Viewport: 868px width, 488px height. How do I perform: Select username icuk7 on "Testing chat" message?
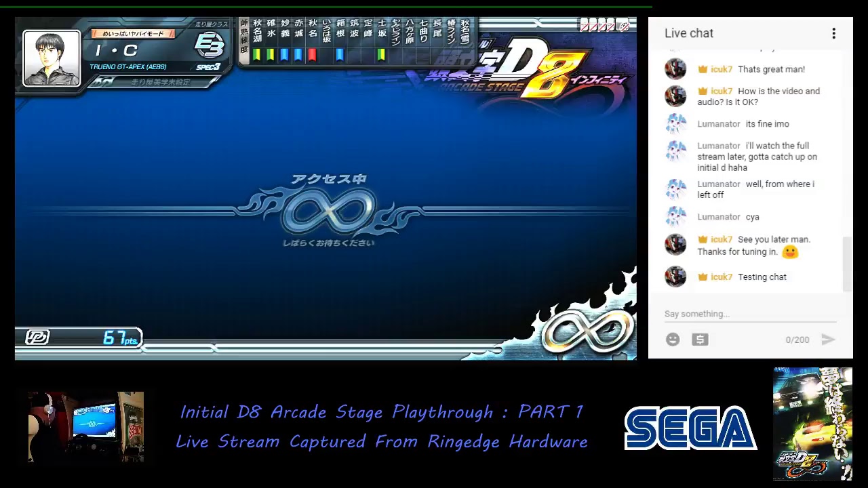[722, 277]
